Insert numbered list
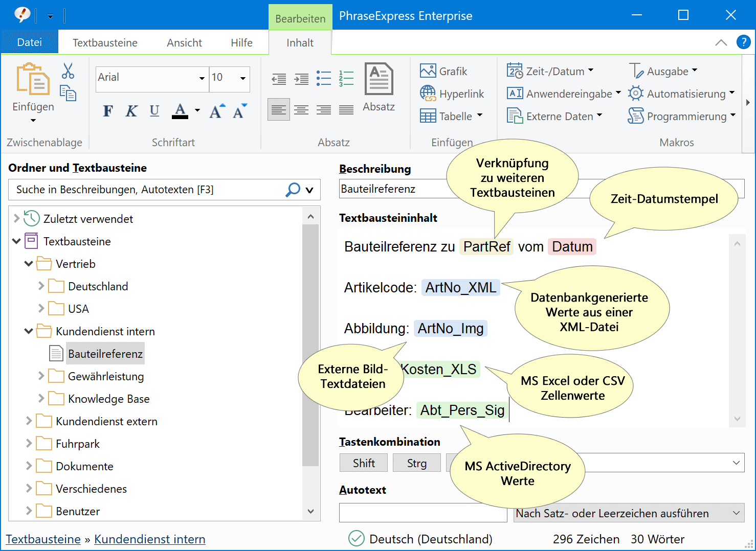This screenshot has width=756, height=551. point(346,78)
